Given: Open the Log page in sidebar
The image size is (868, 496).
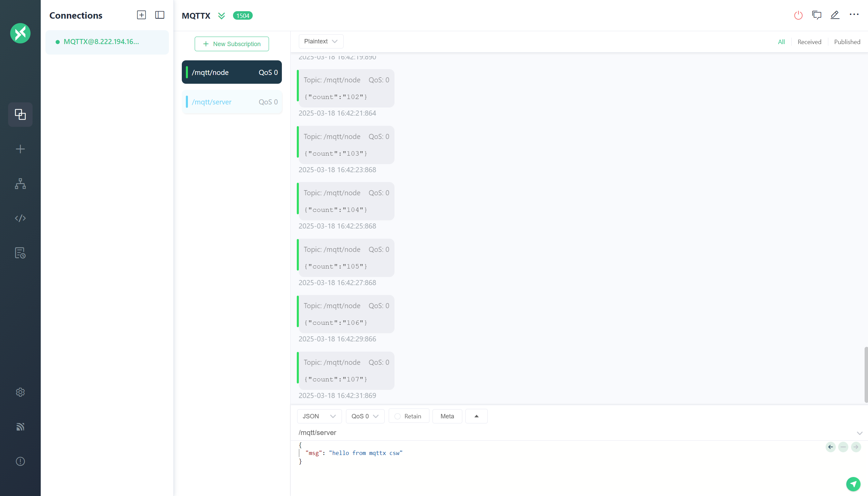Looking at the screenshot, I should (20, 253).
